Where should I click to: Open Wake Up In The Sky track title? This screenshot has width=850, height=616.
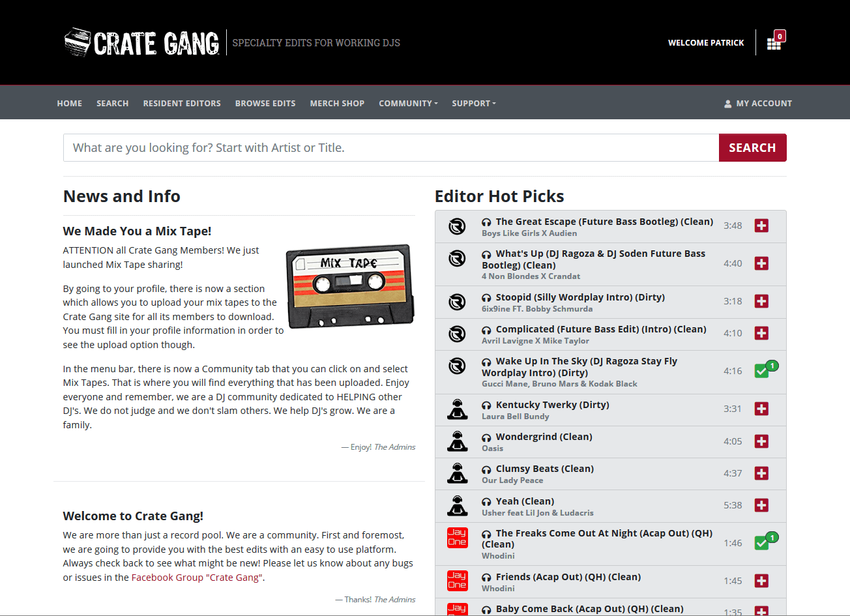point(579,367)
